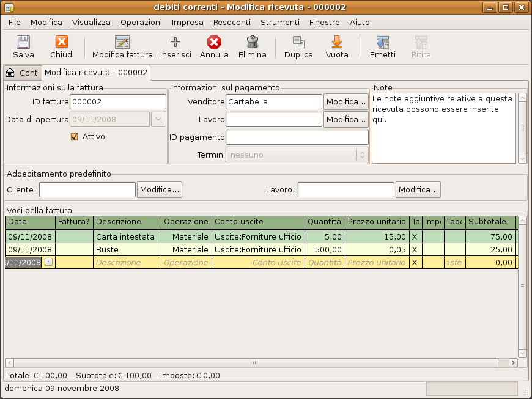Click the ID pagamento input field
The image size is (532, 399).
tap(297, 137)
